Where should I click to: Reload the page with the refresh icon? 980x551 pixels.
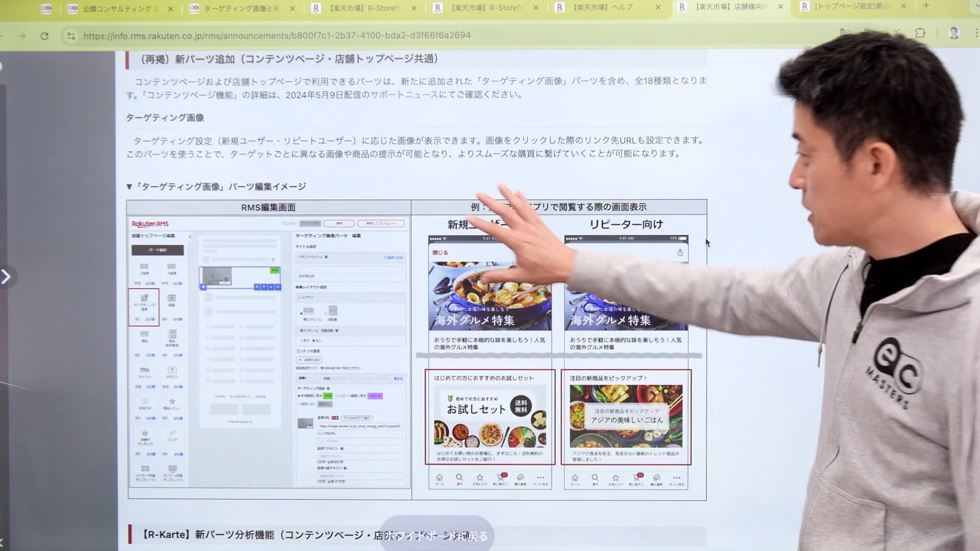(x=44, y=36)
